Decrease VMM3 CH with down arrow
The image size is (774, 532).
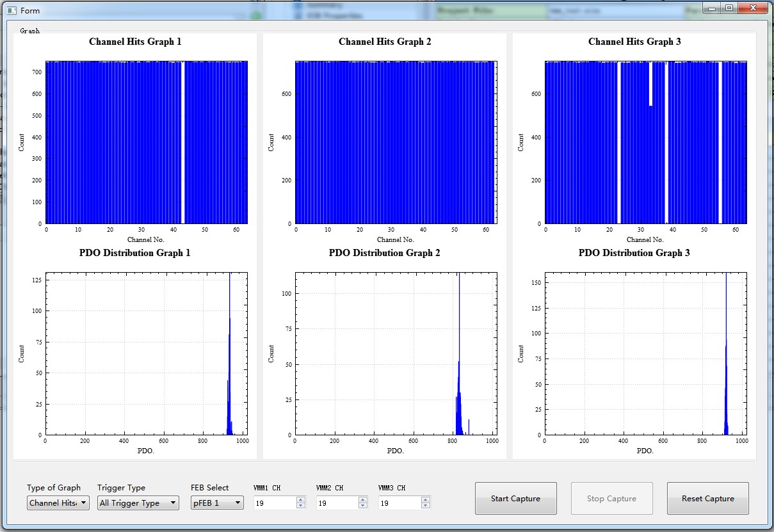click(426, 506)
